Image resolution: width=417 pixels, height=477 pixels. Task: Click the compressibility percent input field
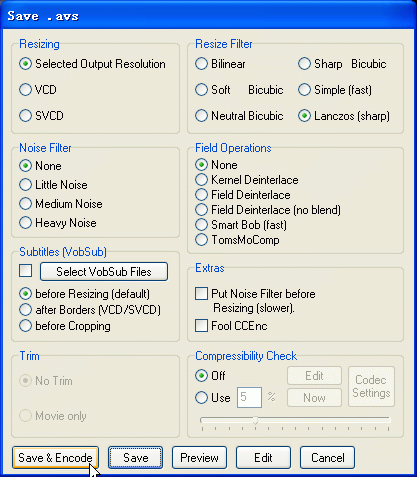coord(249,397)
